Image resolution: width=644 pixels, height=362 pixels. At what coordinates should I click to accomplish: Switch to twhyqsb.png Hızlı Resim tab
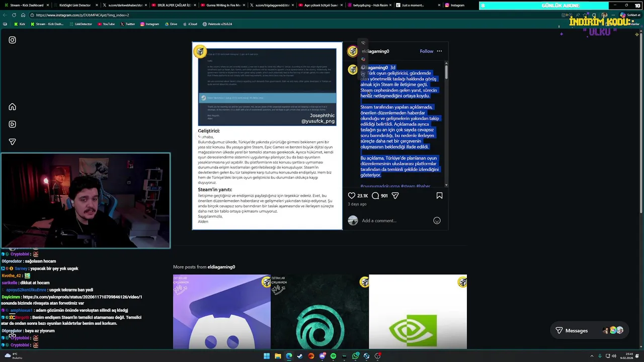tap(369, 5)
